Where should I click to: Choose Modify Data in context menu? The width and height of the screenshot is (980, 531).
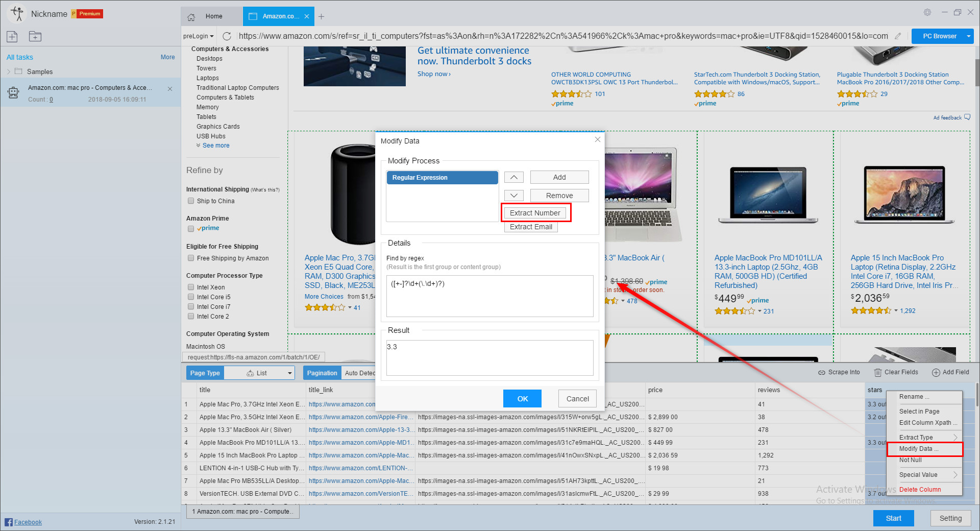point(925,449)
